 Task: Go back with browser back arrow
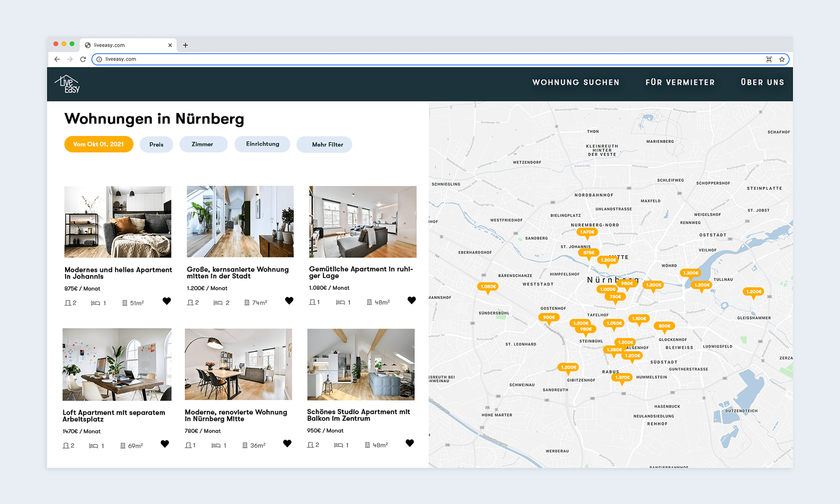(57, 59)
